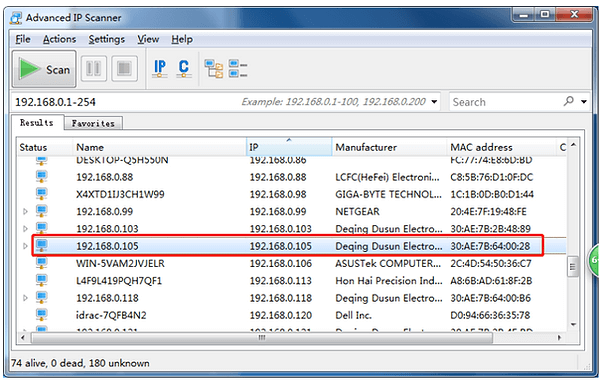This screenshot has height=380, width=600.
Task: Start scanning with the Scan button
Action: [x=44, y=69]
